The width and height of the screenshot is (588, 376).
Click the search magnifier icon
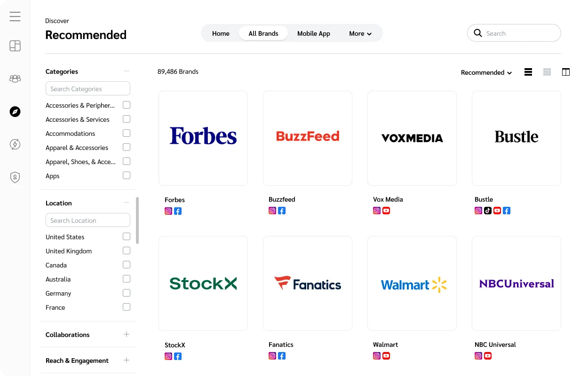tap(478, 33)
